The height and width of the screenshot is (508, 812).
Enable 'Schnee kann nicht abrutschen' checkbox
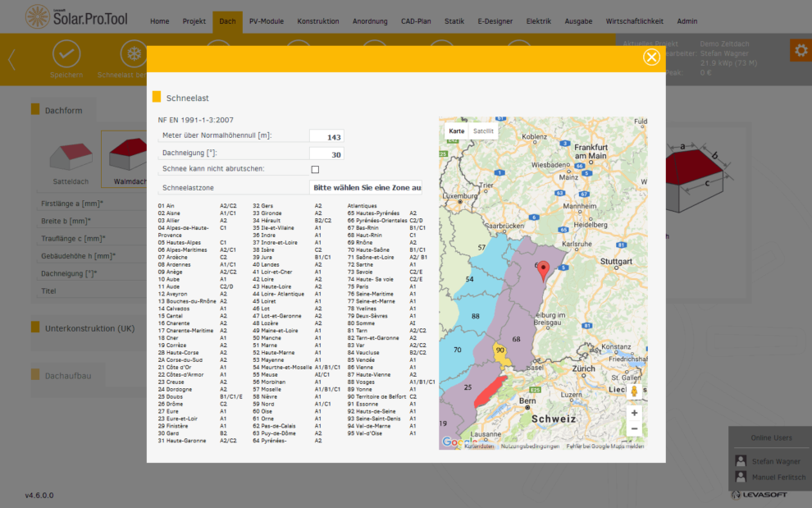tap(315, 170)
